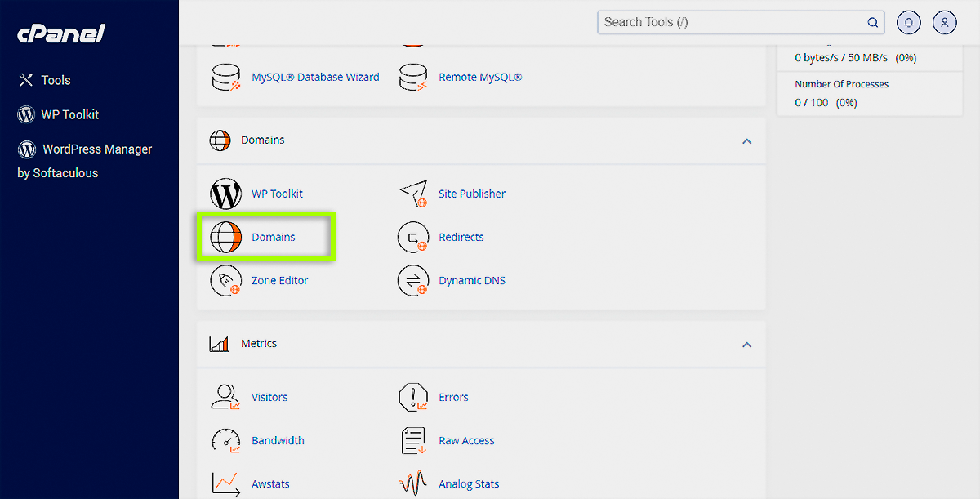
Task: Click the Domains section globe icon
Action: 220,140
